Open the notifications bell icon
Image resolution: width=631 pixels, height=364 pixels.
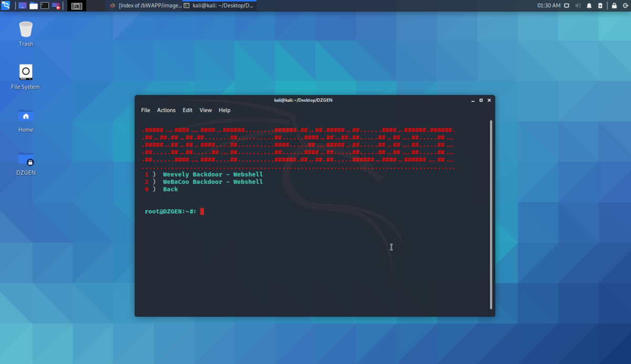coord(589,6)
